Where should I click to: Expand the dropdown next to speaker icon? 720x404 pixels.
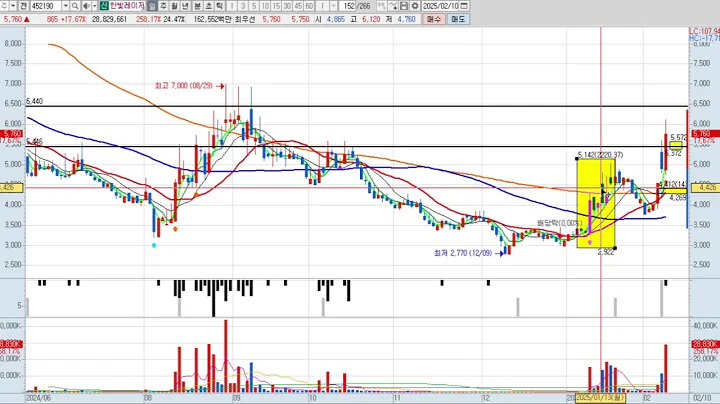95,6
